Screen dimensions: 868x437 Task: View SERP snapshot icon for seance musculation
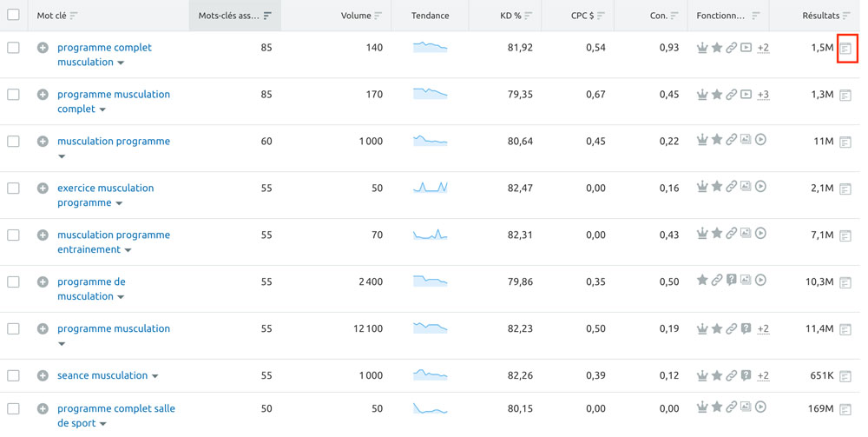point(845,377)
